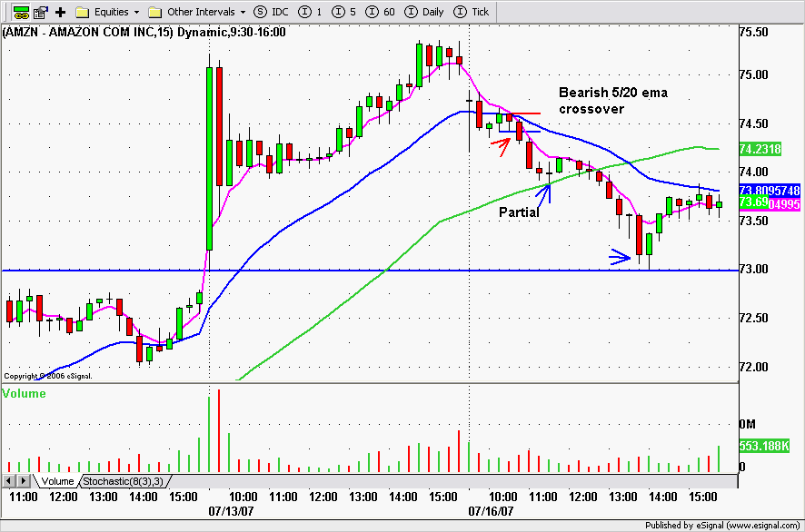Switch to the 5-minute interval
805x532 pixels.
click(344, 12)
